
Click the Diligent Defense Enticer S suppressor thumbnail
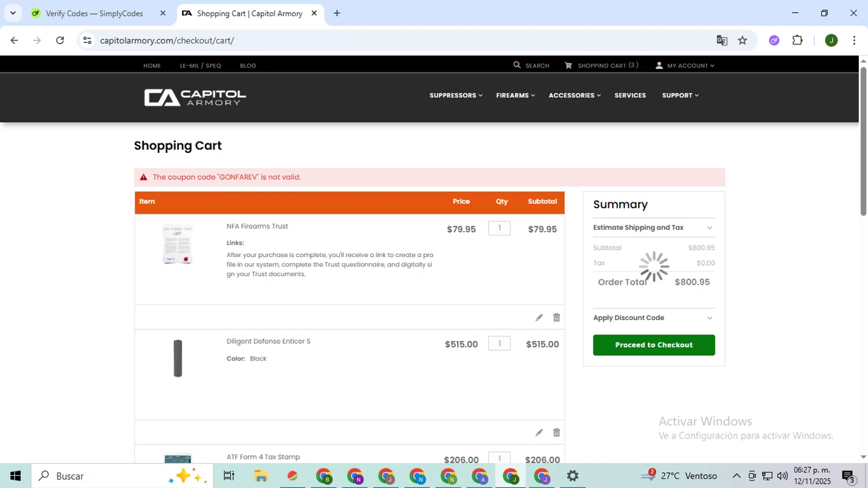click(x=178, y=358)
